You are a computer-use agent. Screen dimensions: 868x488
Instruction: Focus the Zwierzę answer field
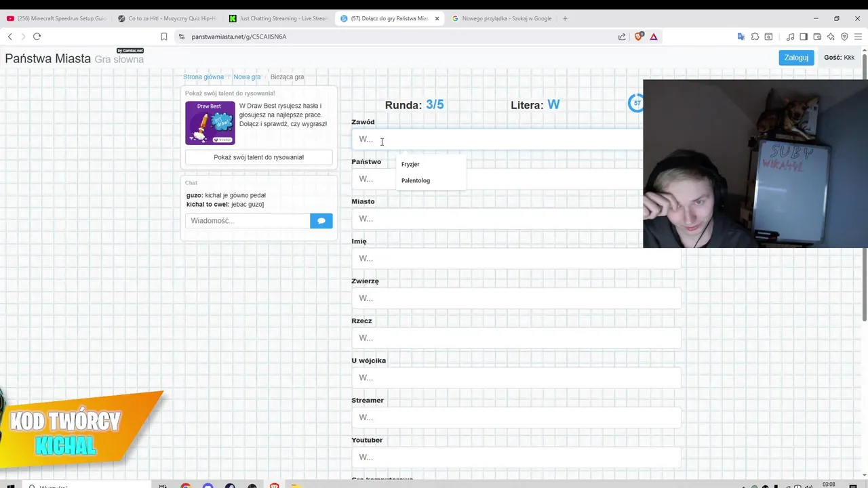(516, 298)
